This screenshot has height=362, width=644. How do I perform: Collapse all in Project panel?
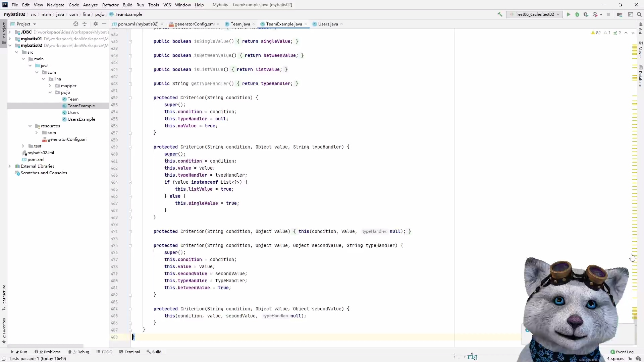(85, 24)
